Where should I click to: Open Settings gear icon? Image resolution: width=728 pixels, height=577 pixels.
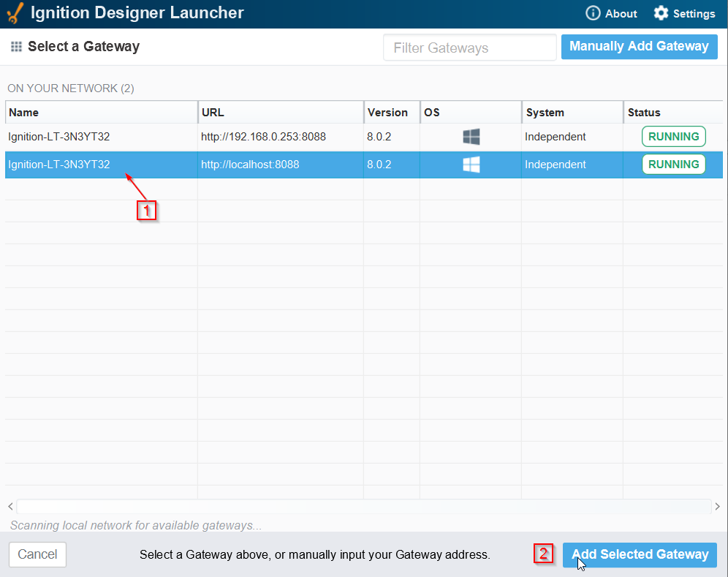661,13
